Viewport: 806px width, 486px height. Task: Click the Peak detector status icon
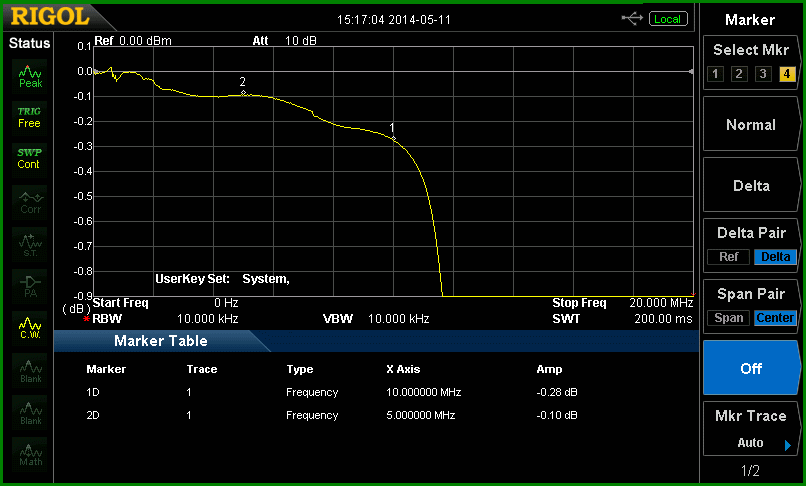point(30,76)
